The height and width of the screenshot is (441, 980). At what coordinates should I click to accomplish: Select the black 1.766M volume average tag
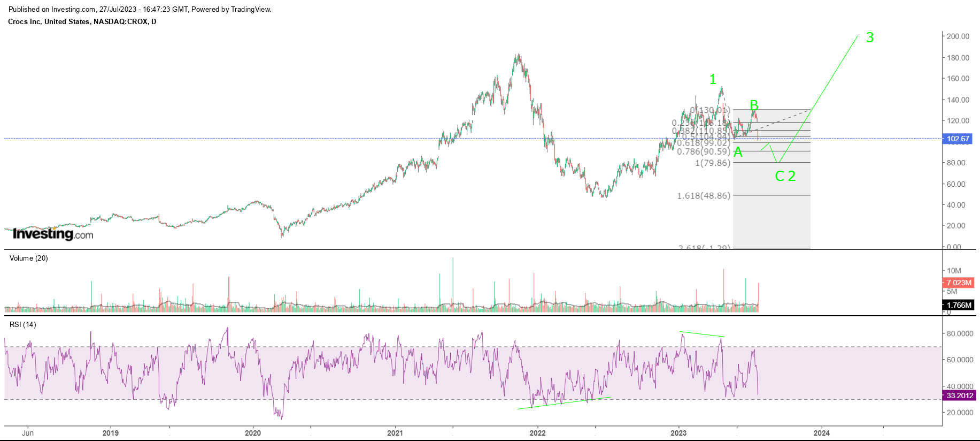(x=959, y=305)
